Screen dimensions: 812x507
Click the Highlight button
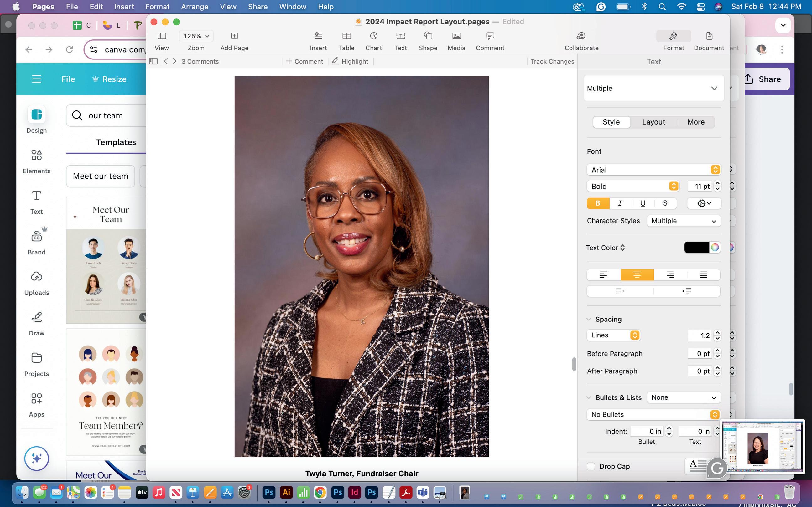coord(350,61)
